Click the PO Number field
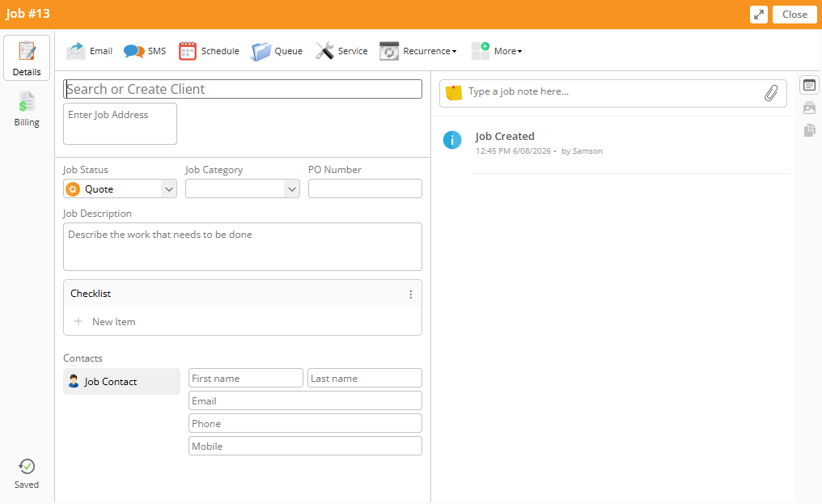The image size is (822, 504). [x=365, y=188]
